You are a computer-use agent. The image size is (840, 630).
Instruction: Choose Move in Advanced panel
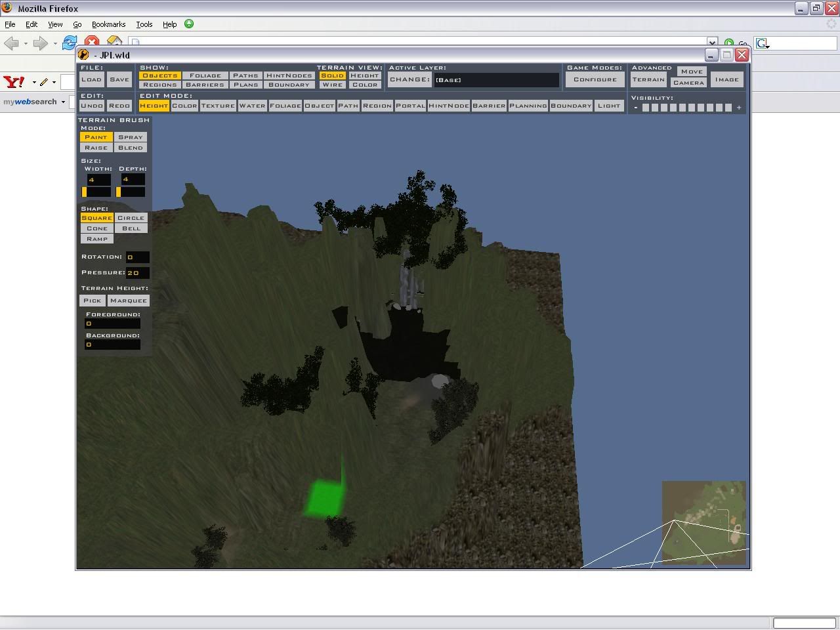coord(692,72)
